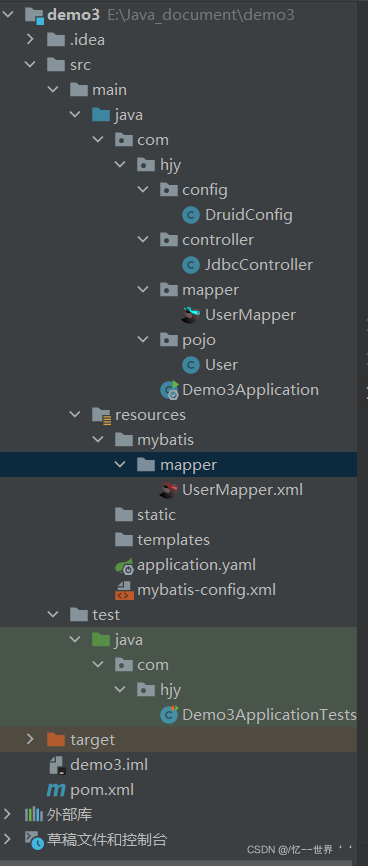The height and width of the screenshot is (866, 368).
Task: Click the config package icon
Action: [169, 190]
